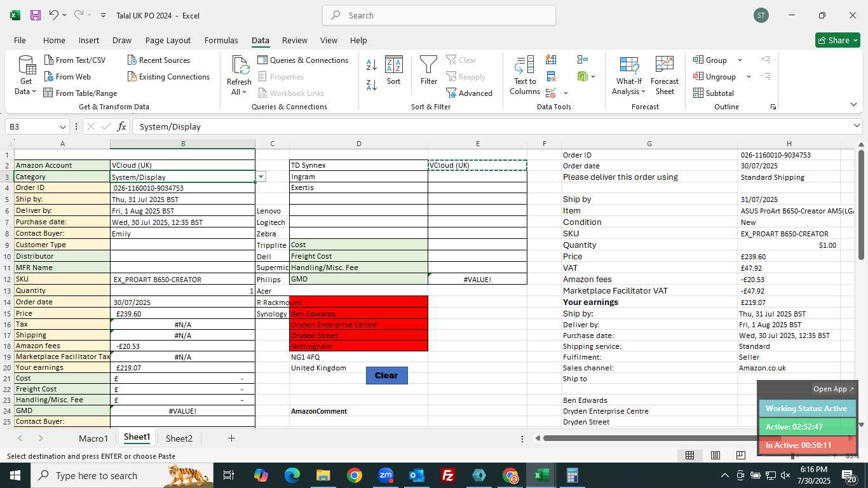Import data From Text/CSV
Image resolution: width=868 pixels, height=488 pixels.
(75, 60)
